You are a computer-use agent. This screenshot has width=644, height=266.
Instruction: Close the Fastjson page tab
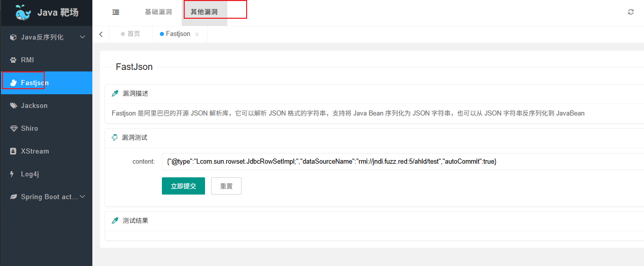coord(197,34)
